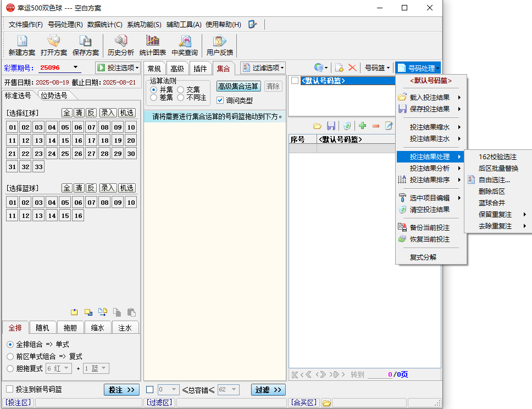
Task: Uncheck the 询问类型 checkbox
Action: click(x=220, y=100)
